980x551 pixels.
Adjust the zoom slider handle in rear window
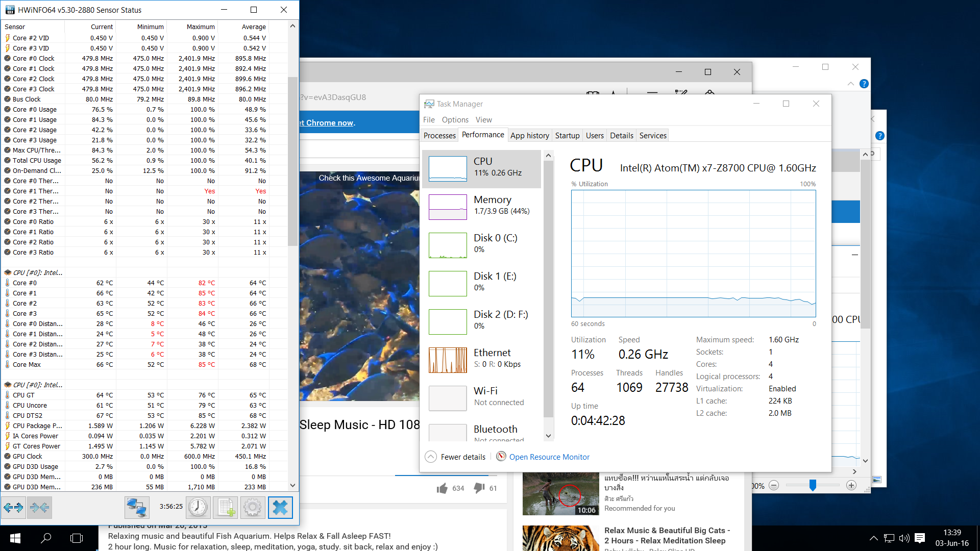coord(813,486)
